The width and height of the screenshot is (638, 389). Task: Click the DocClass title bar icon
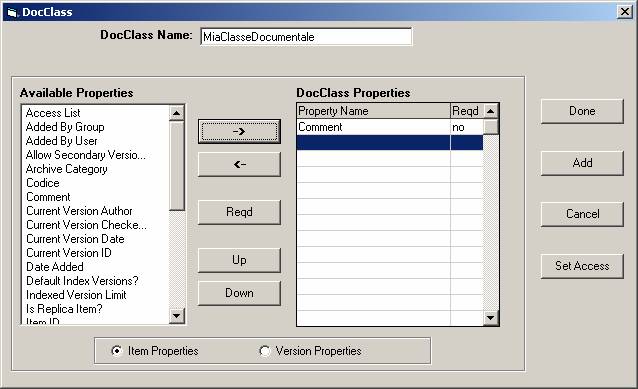tap(12, 13)
